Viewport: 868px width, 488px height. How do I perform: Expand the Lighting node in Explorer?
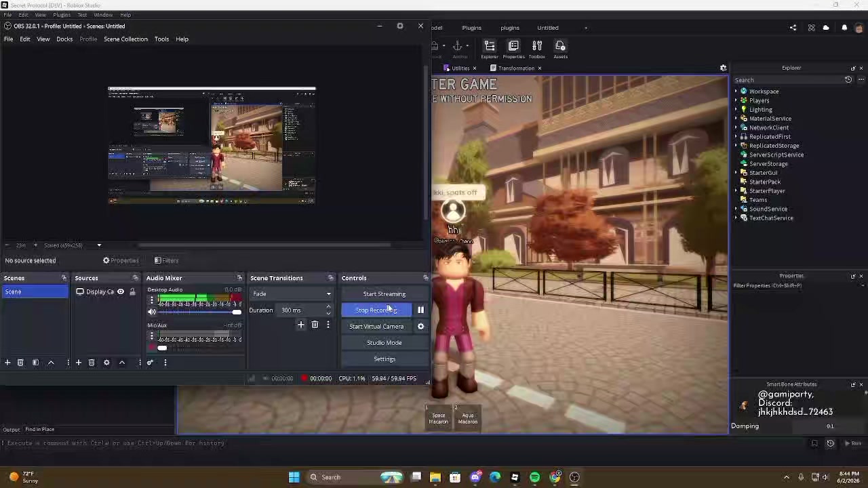[736, 110]
